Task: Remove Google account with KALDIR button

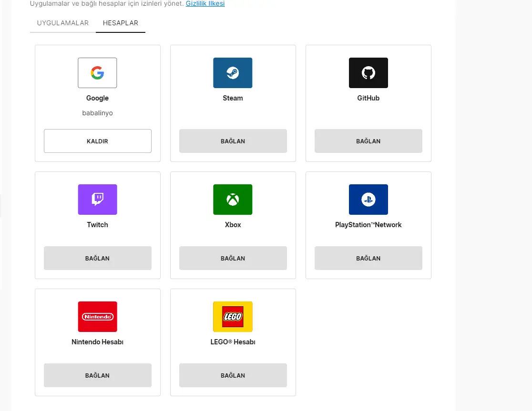Action: click(x=97, y=141)
